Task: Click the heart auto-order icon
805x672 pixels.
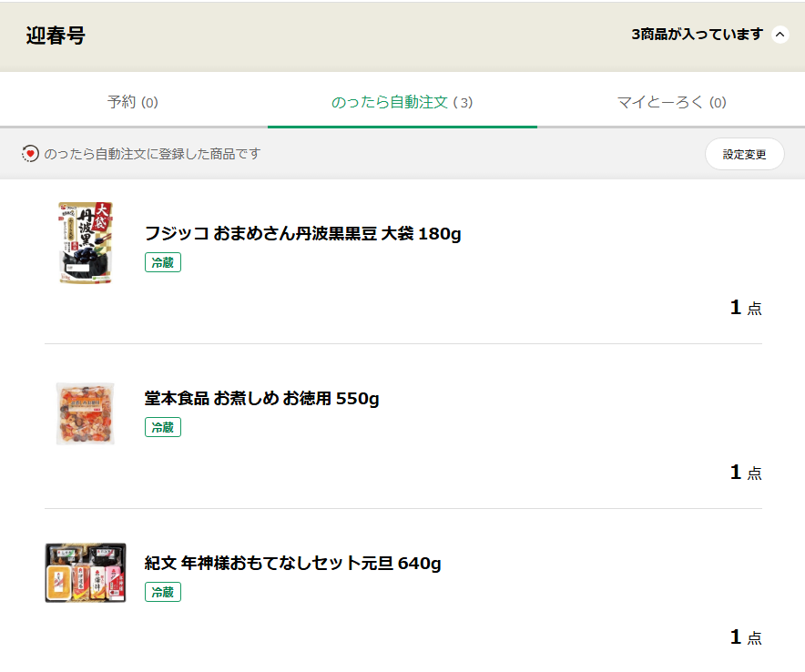Action: click(x=31, y=154)
